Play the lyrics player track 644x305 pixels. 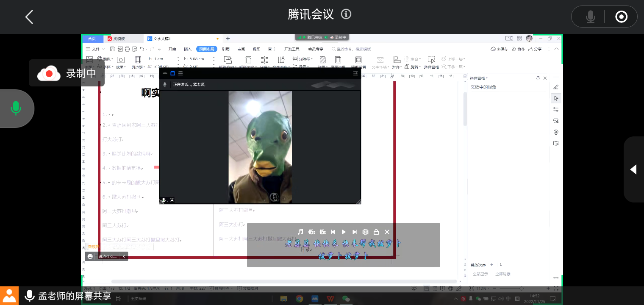click(344, 232)
